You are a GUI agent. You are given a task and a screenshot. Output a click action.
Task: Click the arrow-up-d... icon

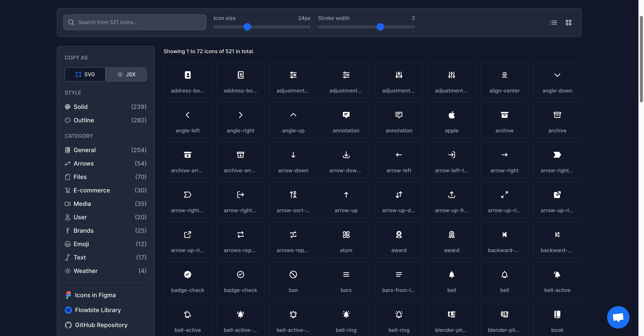[x=399, y=200]
